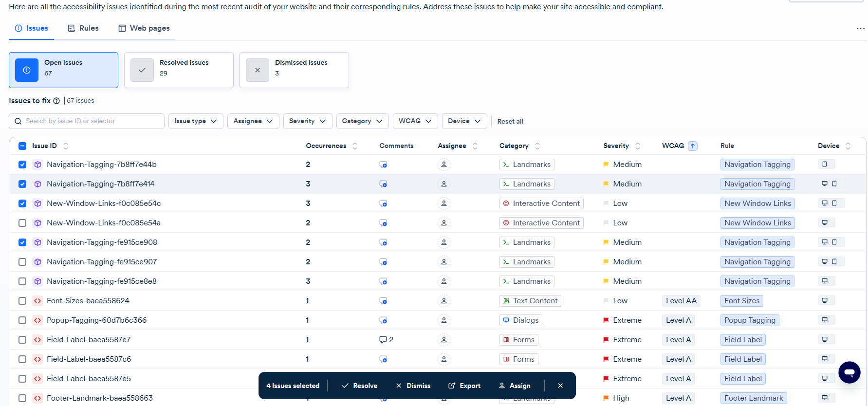Click the help icon beside Issues to fix

56,101
